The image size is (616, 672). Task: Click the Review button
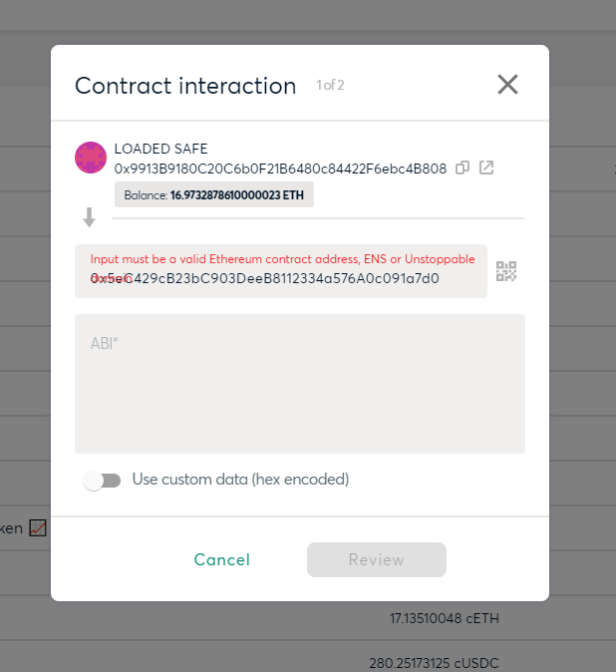tap(377, 559)
